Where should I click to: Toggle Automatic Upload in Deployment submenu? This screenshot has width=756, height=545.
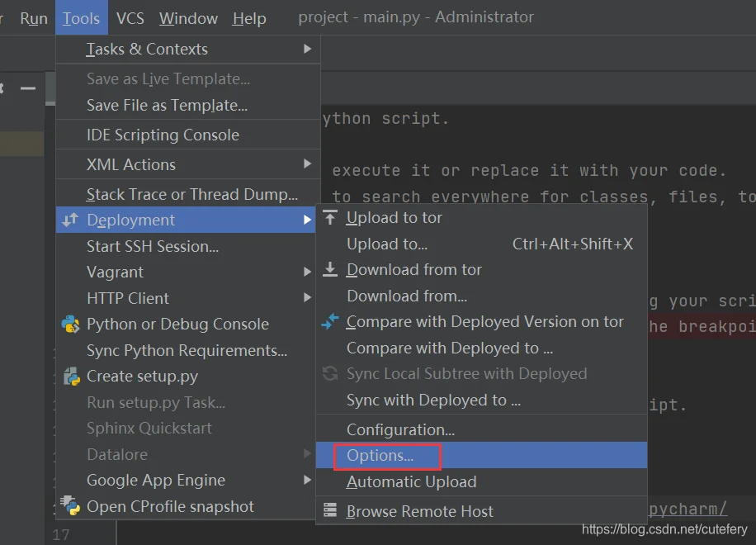[x=411, y=481]
